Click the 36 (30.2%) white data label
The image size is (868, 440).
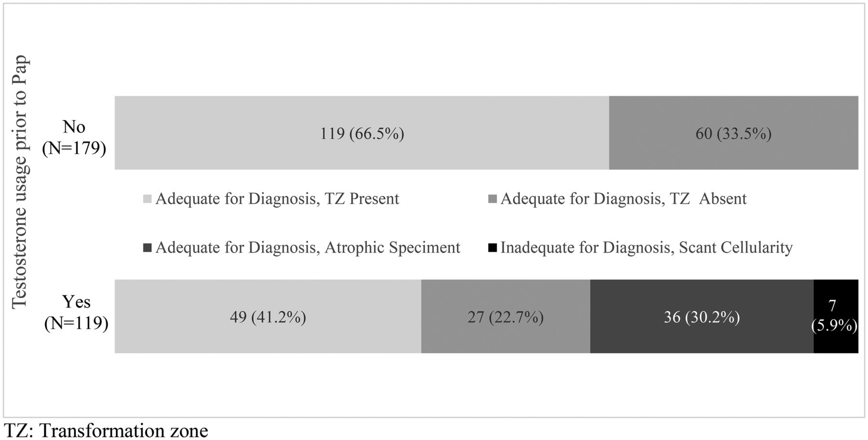702,317
